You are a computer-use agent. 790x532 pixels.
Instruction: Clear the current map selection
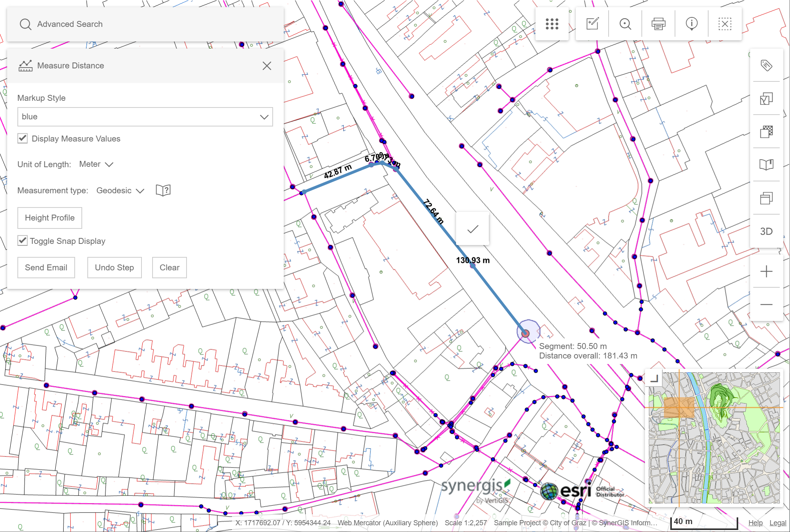pyautogui.click(x=724, y=24)
